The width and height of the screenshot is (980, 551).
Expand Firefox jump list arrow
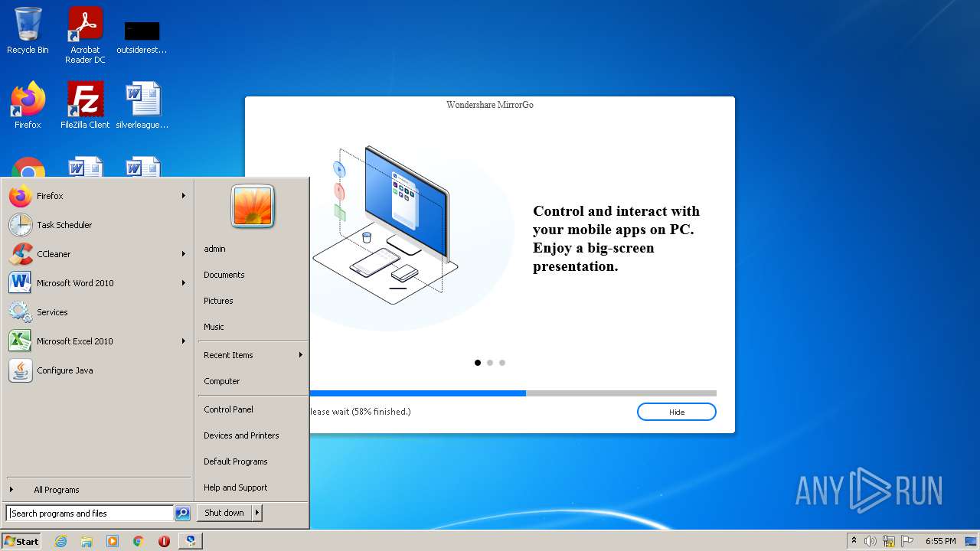point(183,196)
